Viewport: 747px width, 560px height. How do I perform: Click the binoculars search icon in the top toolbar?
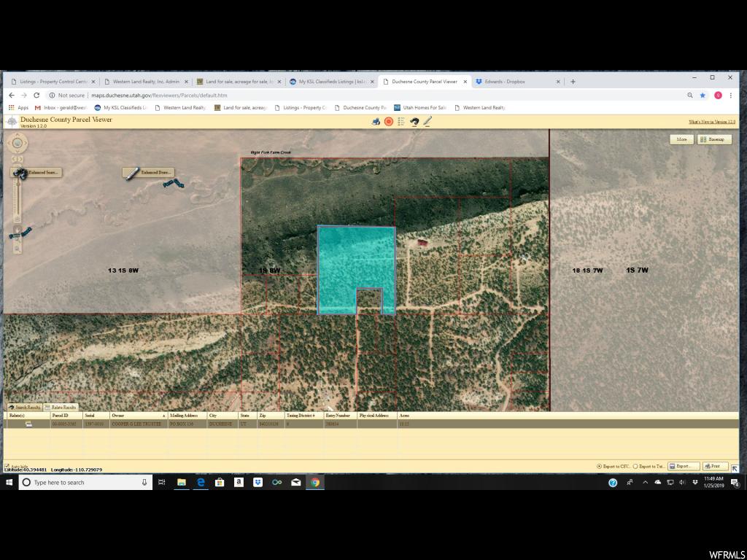point(414,122)
